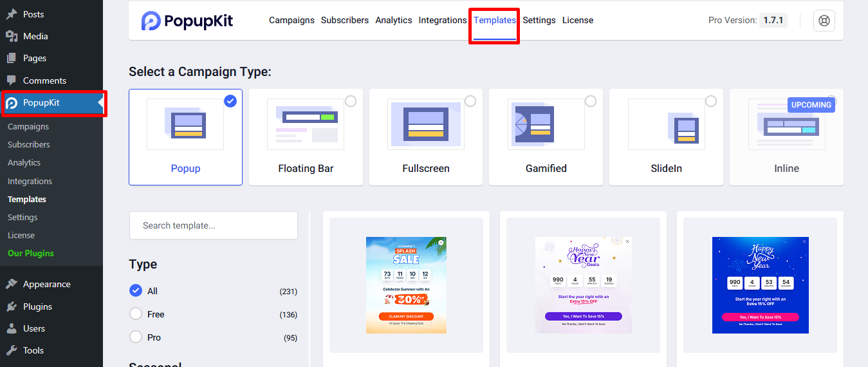Image resolution: width=868 pixels, height=367 pixels.
Task: Click the Fullscreen campaign illustration
Action: [425, 124]
